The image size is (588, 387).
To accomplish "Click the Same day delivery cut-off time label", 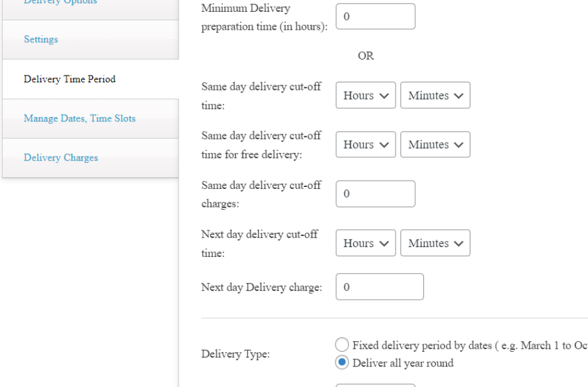I will 261,96.
